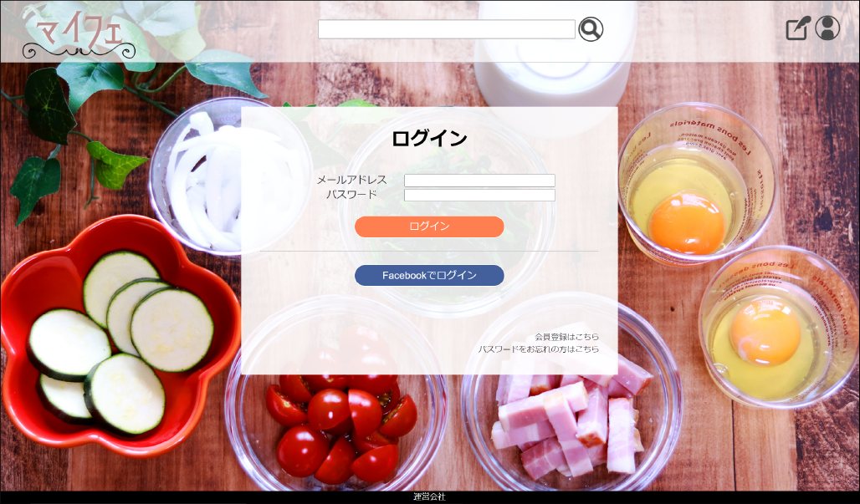Viewport: 860px width, 504px height.
Task: Click the Facebookでログイン button
Action: point(429,276)
